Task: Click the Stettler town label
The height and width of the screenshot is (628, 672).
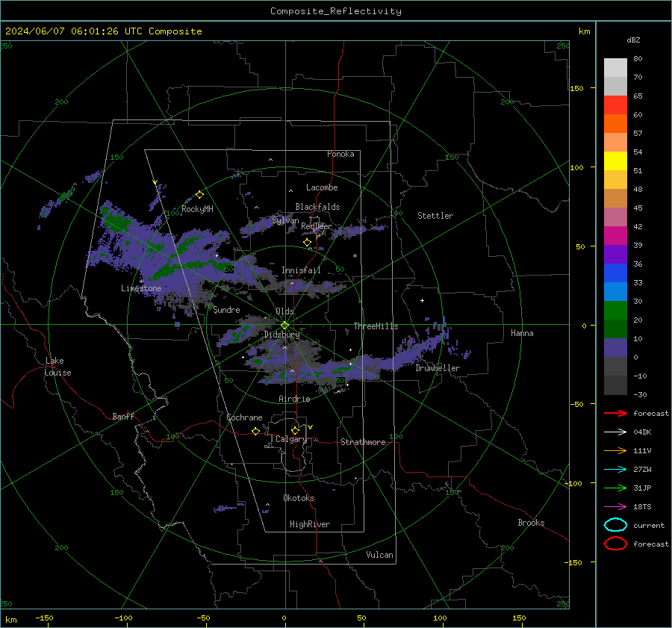Action: pyautogui.click(x=435, y=216)
